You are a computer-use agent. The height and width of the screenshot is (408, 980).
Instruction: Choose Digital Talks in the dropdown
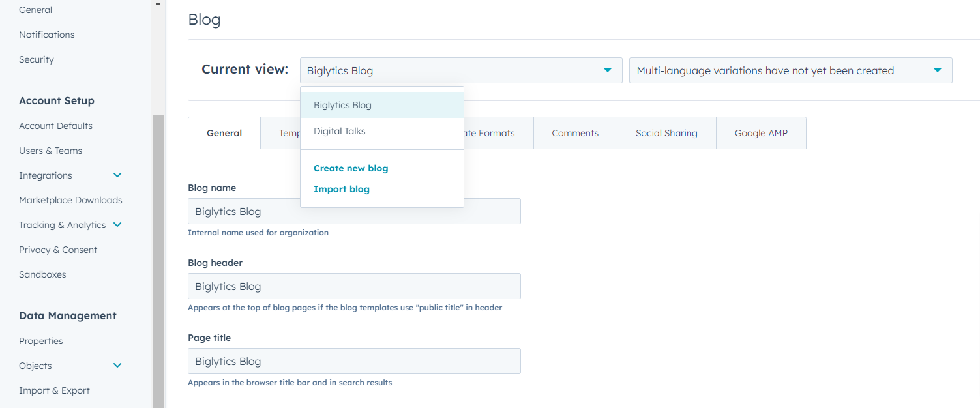pyautogui.click(x=382, y=131)
